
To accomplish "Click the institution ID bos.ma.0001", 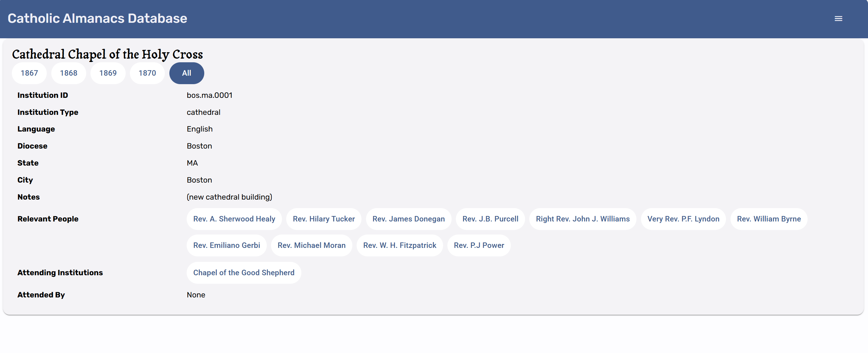I will 210,95.
